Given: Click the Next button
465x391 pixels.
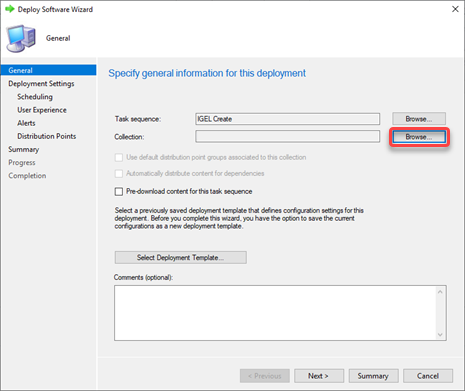Looking at the screenshot, I should pyautogui.click(x=319, y=376).
